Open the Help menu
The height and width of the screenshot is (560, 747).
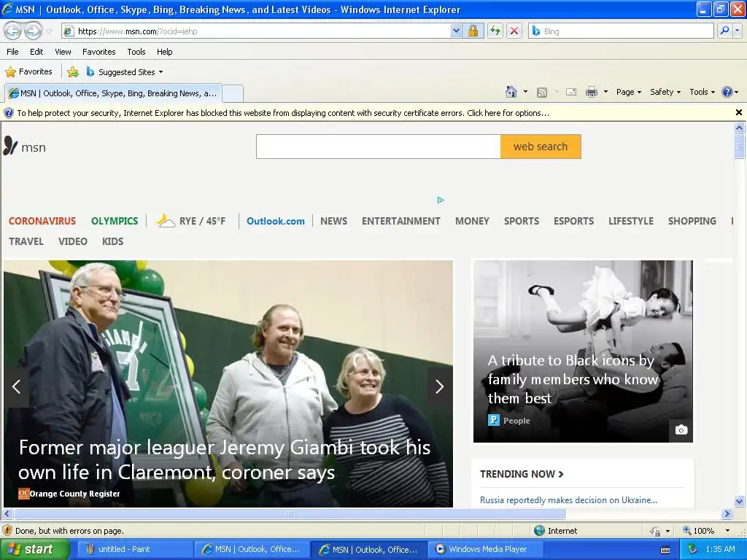(164, 52)
